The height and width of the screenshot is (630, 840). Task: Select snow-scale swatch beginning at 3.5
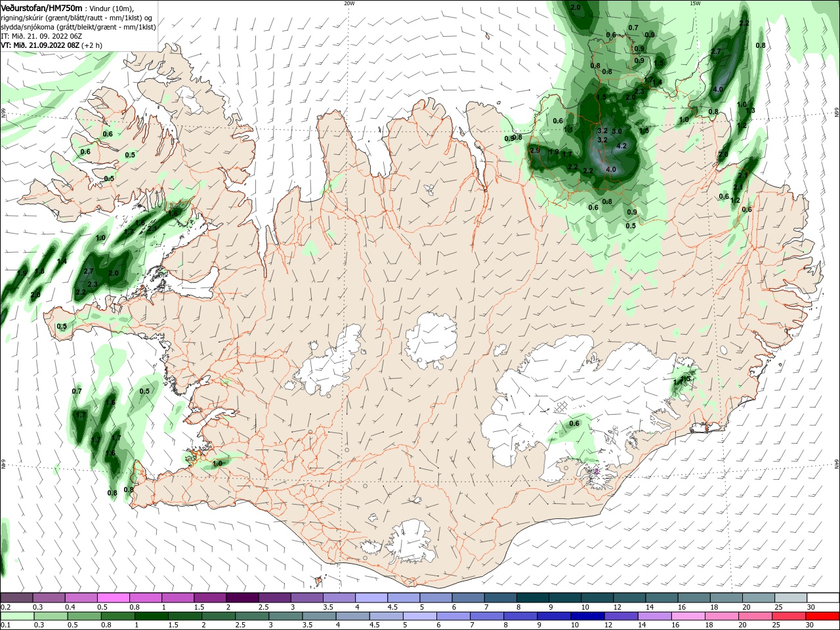pos(339,598)
